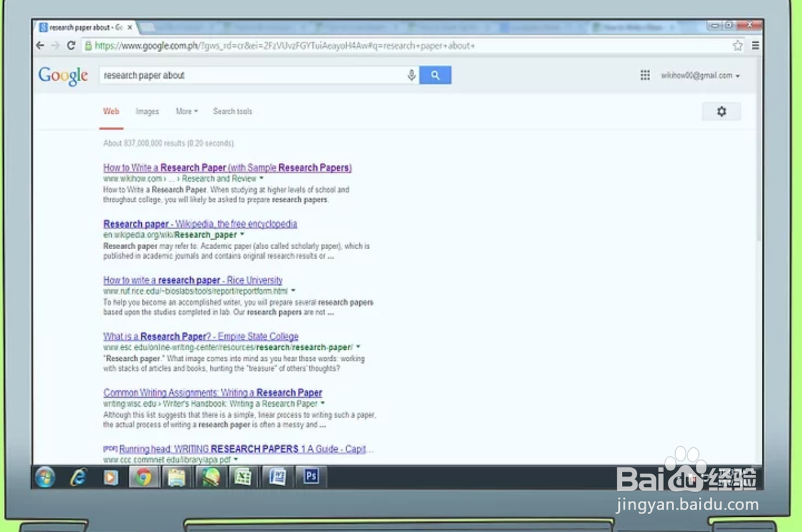Open file explorer folder in taskbar

coord(176,477)
